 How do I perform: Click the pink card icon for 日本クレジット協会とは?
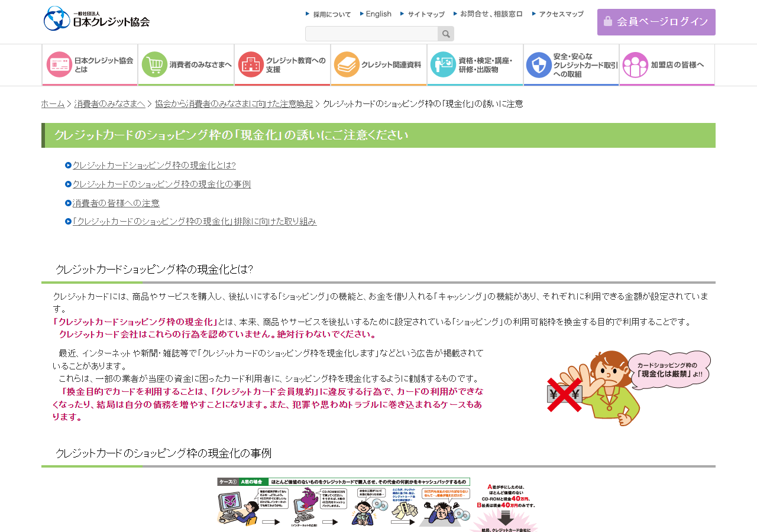(59, 64)
